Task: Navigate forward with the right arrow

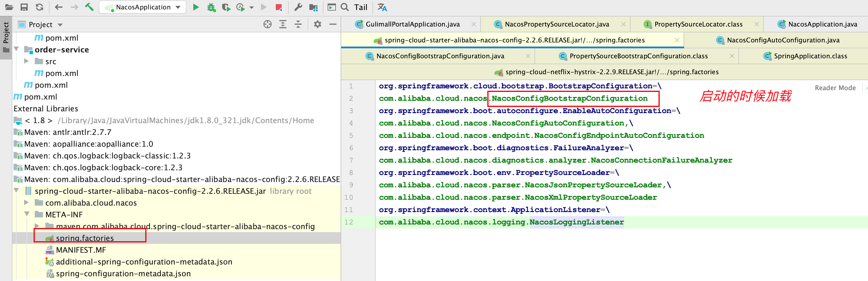Action: pos(74,7)
